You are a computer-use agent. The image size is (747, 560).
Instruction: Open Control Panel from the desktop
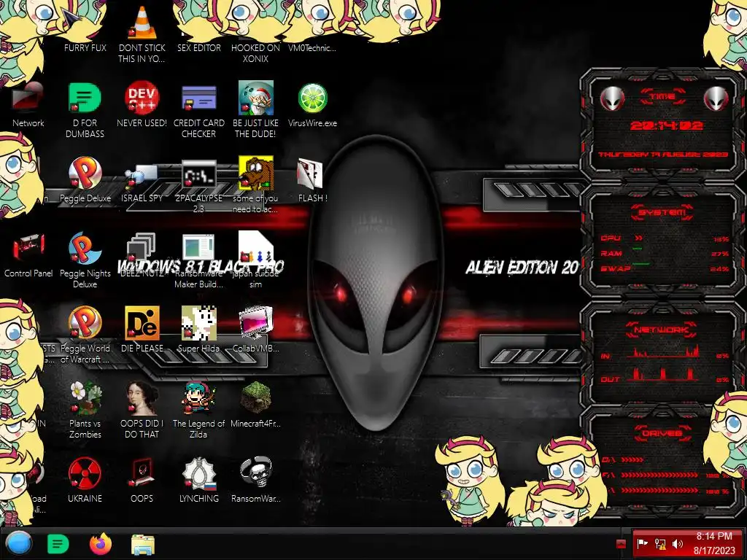pos(28,255)
